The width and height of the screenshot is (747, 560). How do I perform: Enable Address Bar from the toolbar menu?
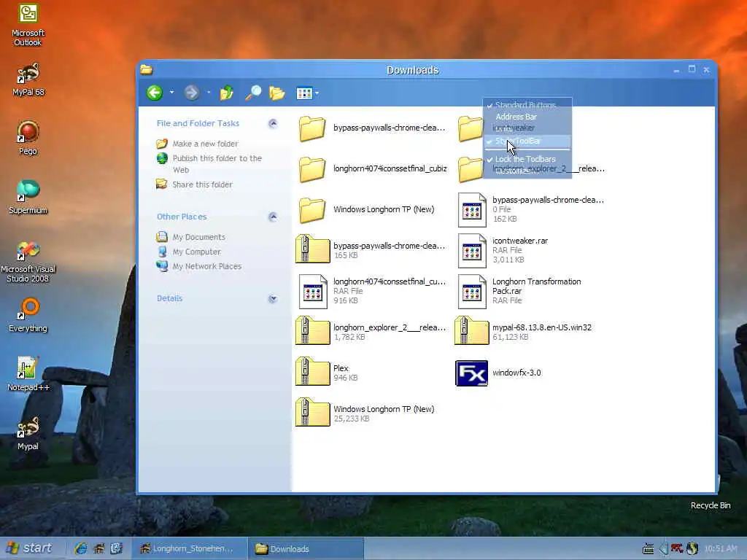(x=527, y=117)
